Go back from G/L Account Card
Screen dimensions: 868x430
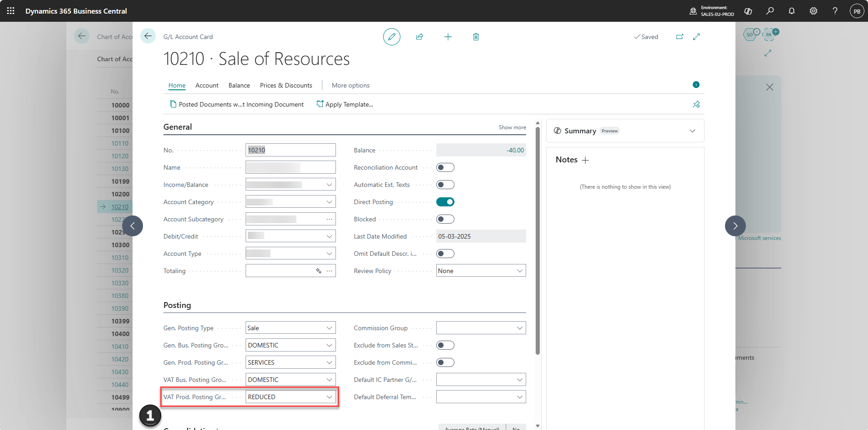pyautogui.click(x=148, y=36)
